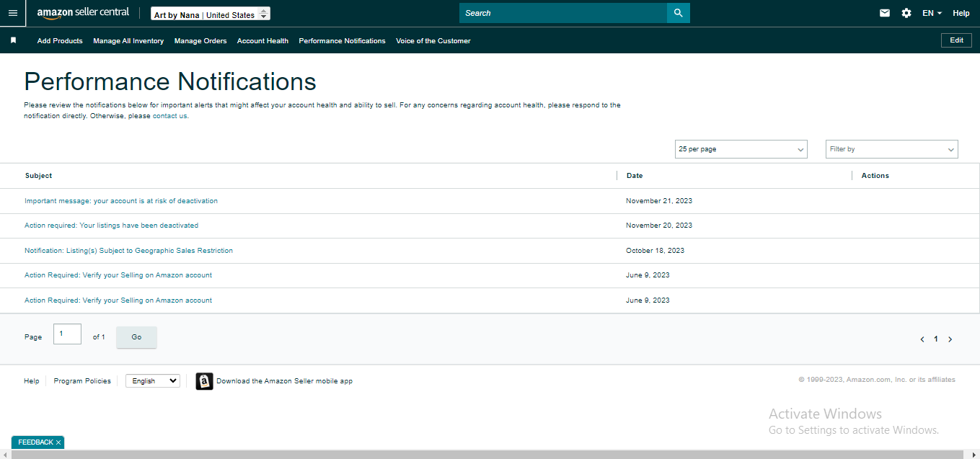Click the November 20, 2023 date cell
The height and width of the screenshot is (459, 980).
click(659, 226)
